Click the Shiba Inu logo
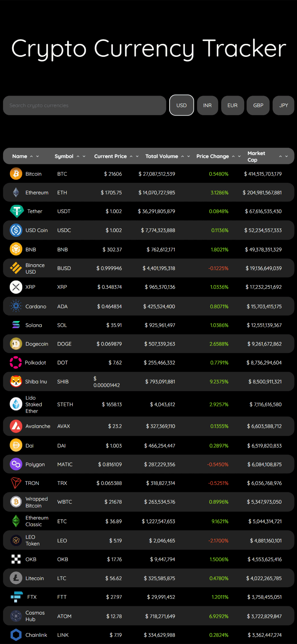The height and width of the screenshot is (644, 297). [x=16, y=381]
